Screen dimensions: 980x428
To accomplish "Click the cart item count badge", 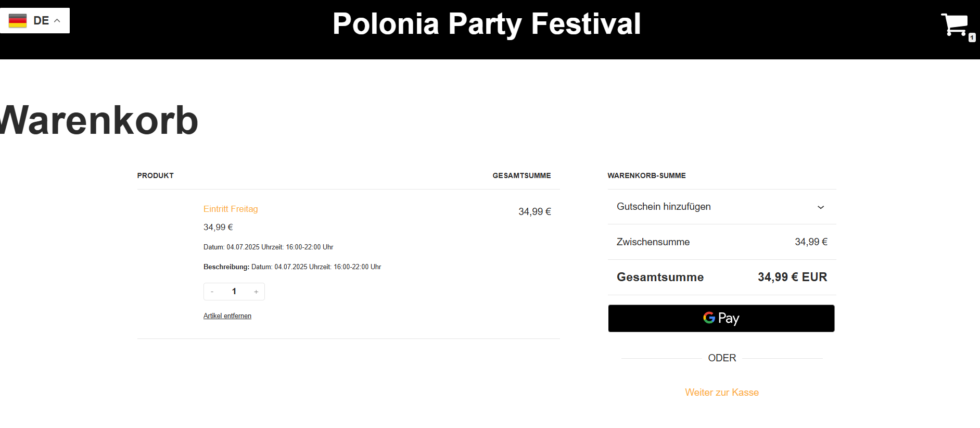I will click(x=972, y=37).
